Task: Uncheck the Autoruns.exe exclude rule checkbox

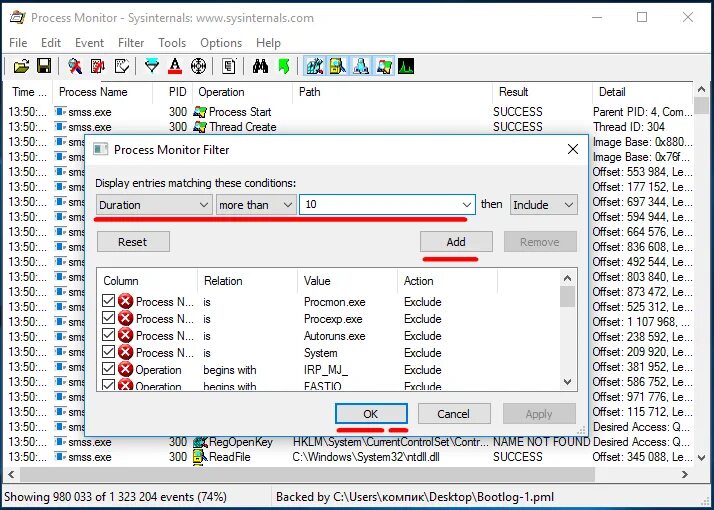Action: [x=108, y=335]
